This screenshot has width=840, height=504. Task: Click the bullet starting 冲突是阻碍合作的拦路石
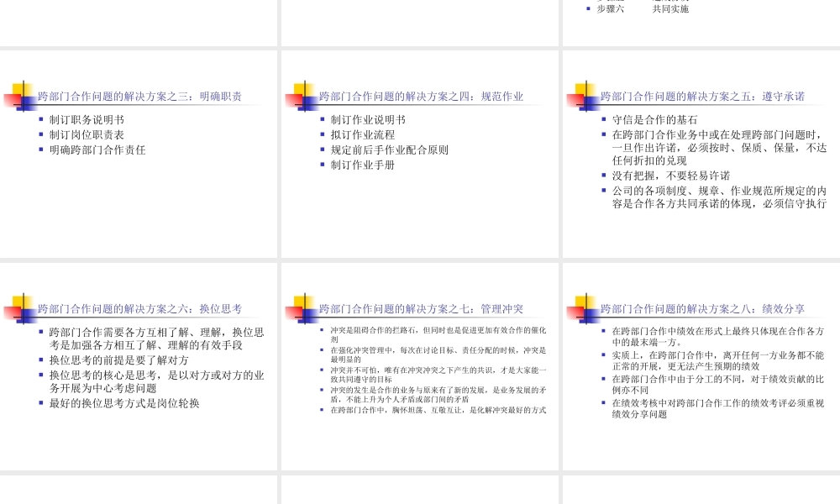coord(438,335)
